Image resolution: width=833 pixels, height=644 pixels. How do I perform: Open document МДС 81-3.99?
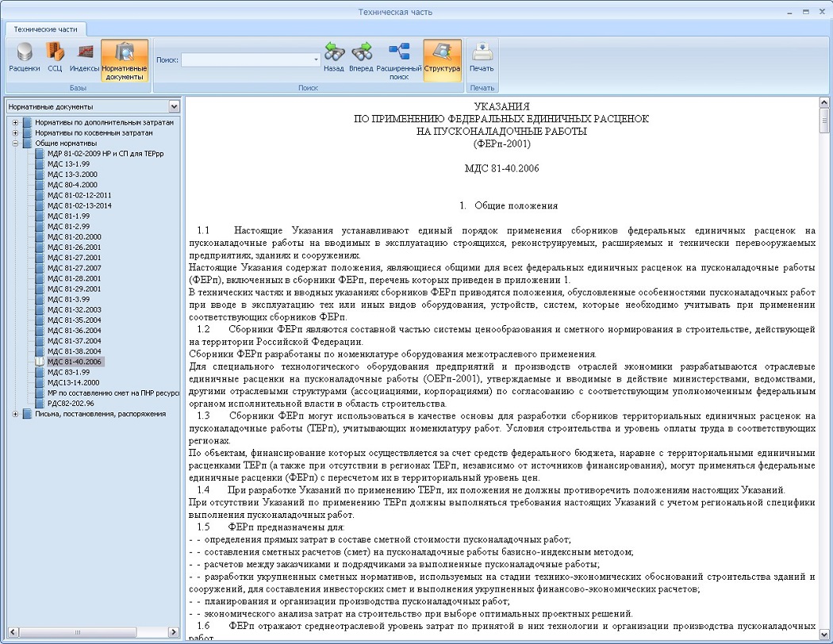pyautogui.click(x=68, y=300)
